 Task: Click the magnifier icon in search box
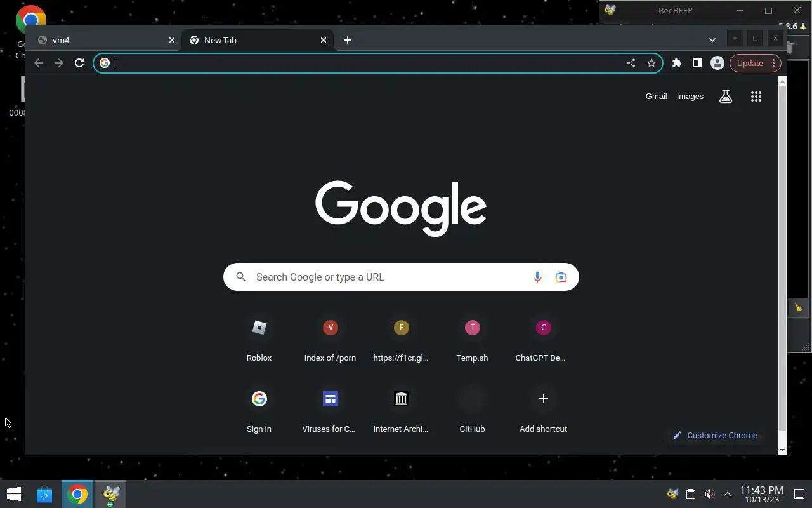click(x=240, y=277)
